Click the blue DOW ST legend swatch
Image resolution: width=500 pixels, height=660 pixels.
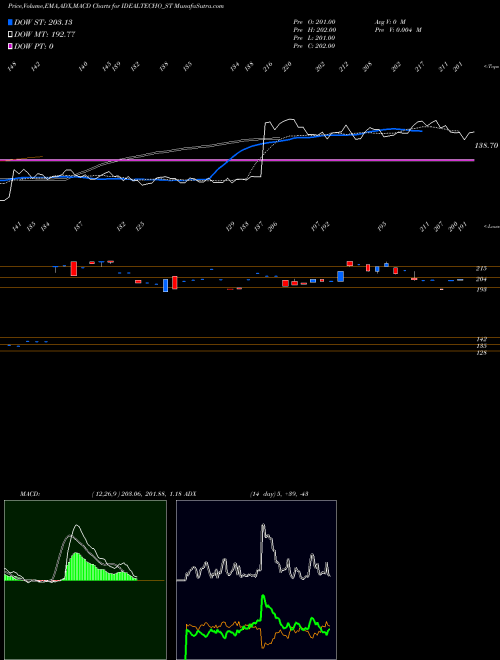point(11,22)
